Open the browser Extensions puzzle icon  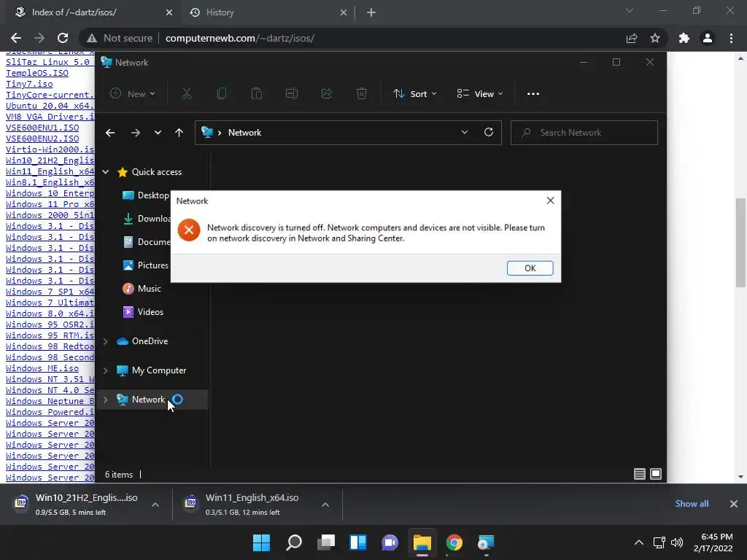tap(684, 38)
